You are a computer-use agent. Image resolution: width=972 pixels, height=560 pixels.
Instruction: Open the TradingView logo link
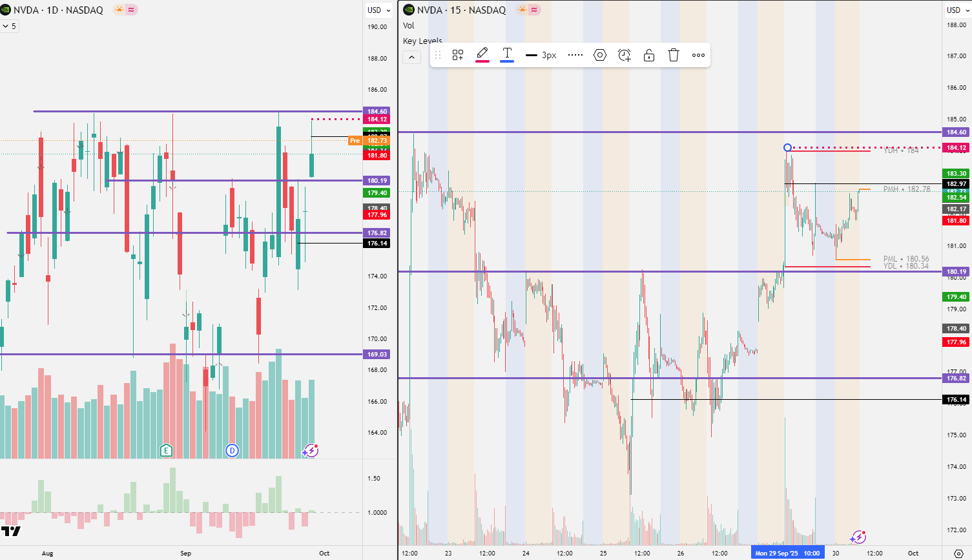(10, 531)
